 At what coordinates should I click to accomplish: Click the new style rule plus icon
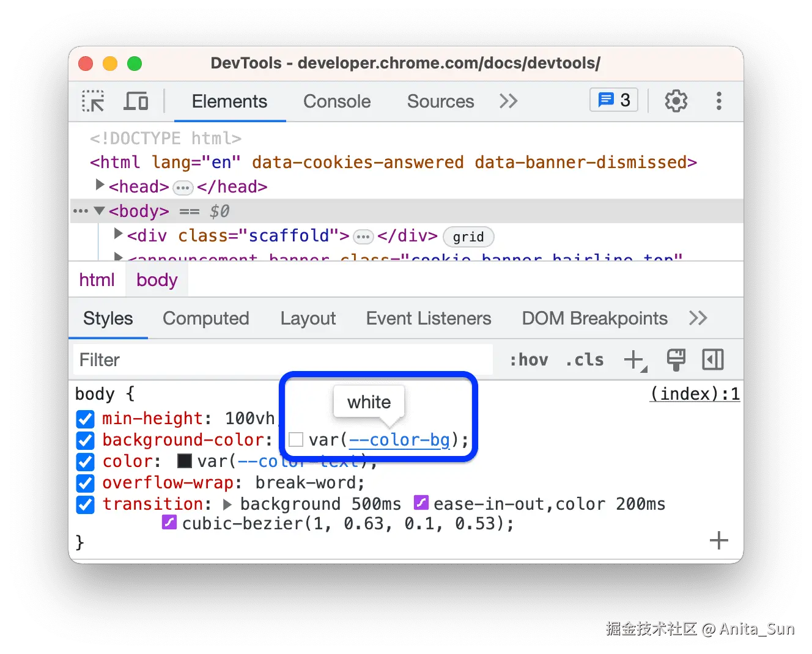coord(635,360)
